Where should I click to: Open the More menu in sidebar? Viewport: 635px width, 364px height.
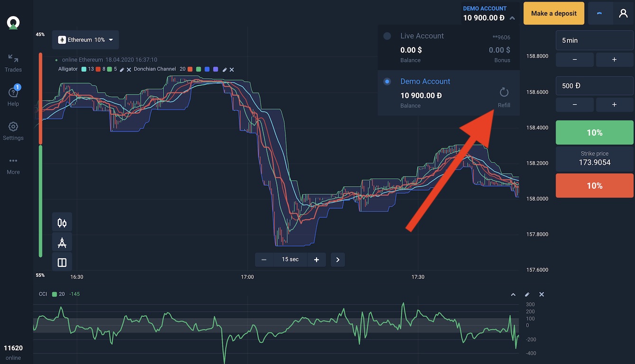coord(13,165)
